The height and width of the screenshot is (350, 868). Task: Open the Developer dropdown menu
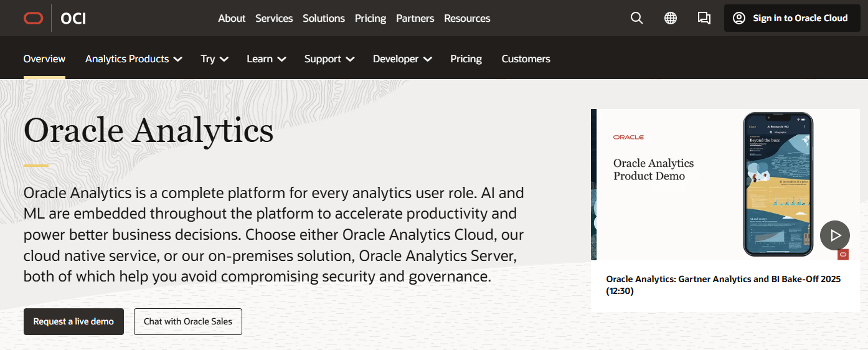click(x=402, y=59)
